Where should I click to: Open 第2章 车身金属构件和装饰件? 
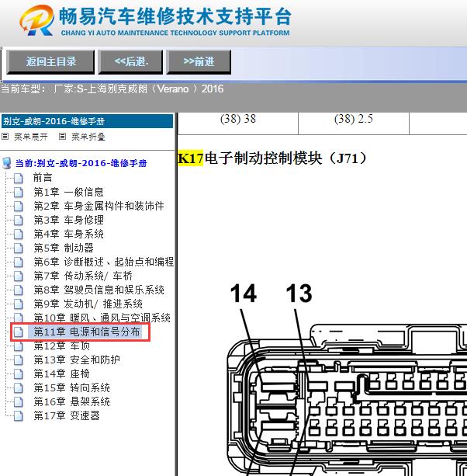[x=99, y=206]
